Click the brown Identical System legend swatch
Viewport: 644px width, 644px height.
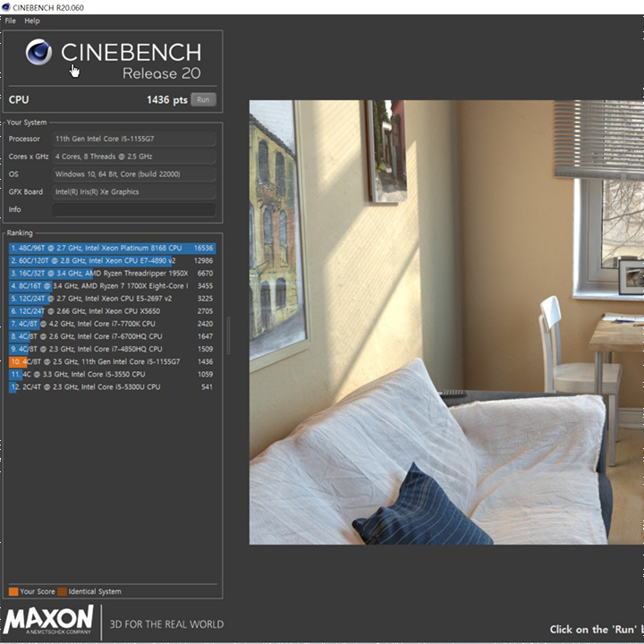(x=62, y=591)
